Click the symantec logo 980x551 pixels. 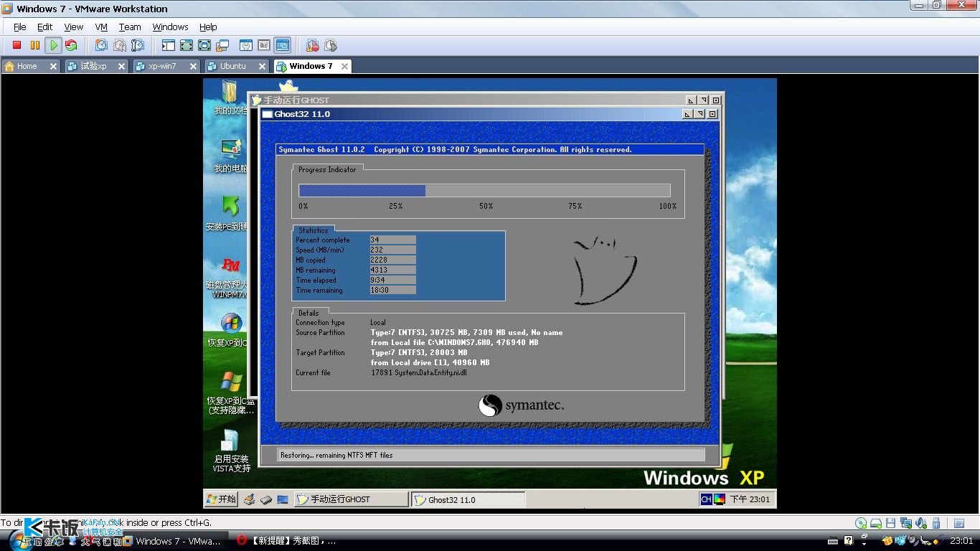pos(522,405)
